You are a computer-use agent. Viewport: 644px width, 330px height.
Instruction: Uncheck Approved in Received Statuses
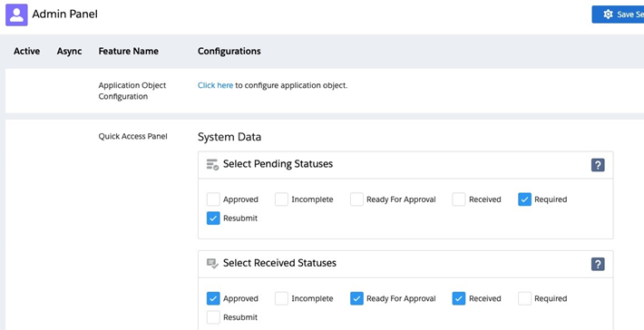(x=213, y=298)
